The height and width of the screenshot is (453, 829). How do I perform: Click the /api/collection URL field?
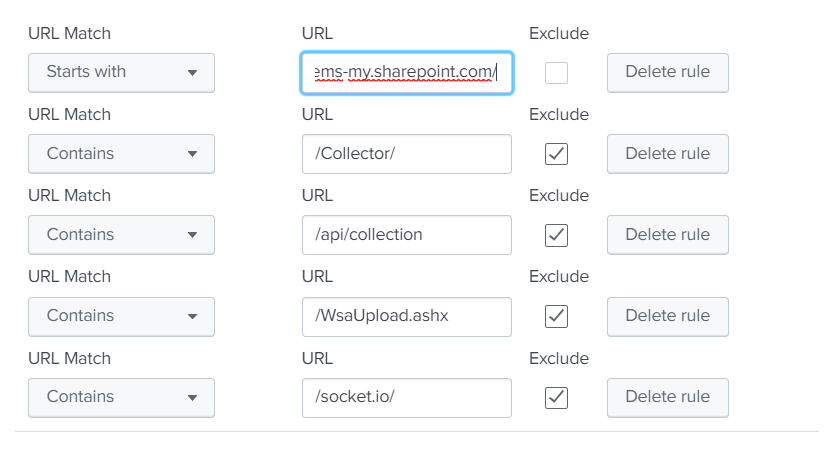406,234
